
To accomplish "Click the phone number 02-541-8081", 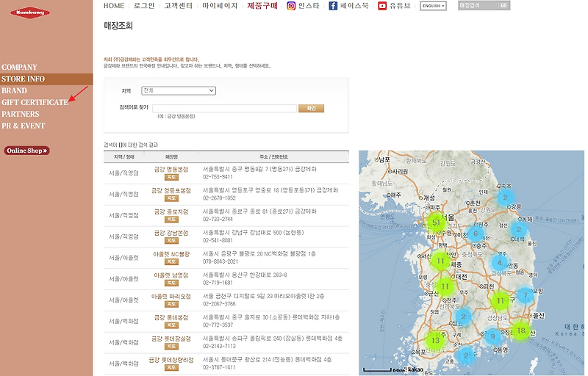I will (x=218, y=240).
